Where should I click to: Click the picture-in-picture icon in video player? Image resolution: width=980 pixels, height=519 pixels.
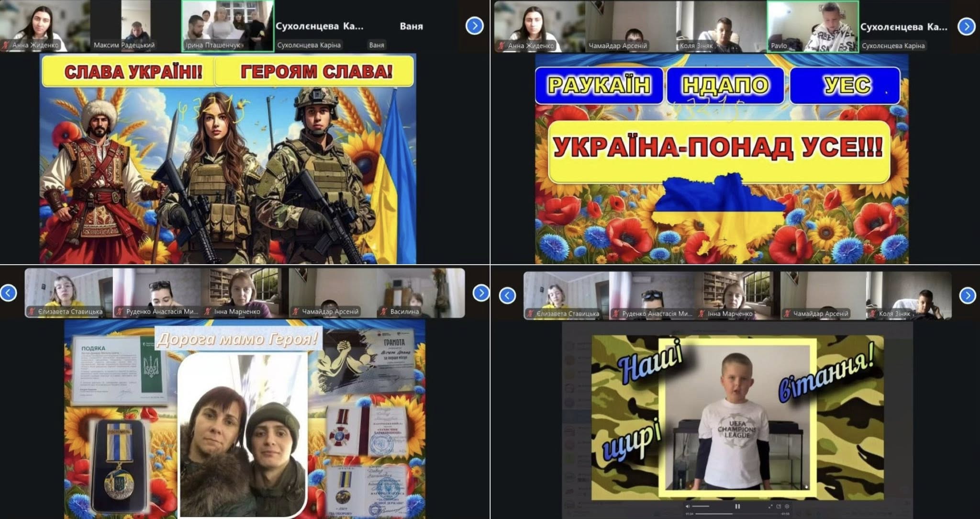point(779,507)
